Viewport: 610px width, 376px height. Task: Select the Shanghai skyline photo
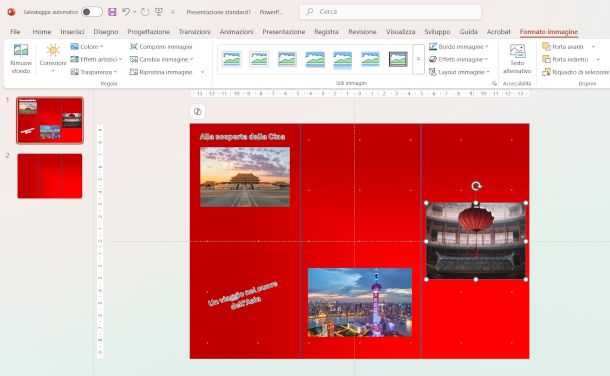point(360,302)
